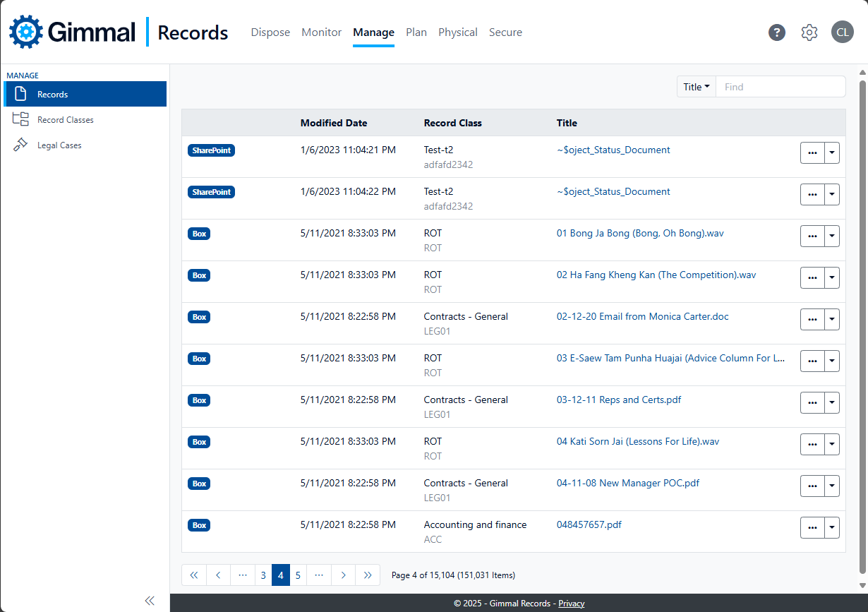The height and width of the screenshot is (612, 868).
Task: Open ellipsis actions for 048457657.pdf row
Action: point(812,527)
